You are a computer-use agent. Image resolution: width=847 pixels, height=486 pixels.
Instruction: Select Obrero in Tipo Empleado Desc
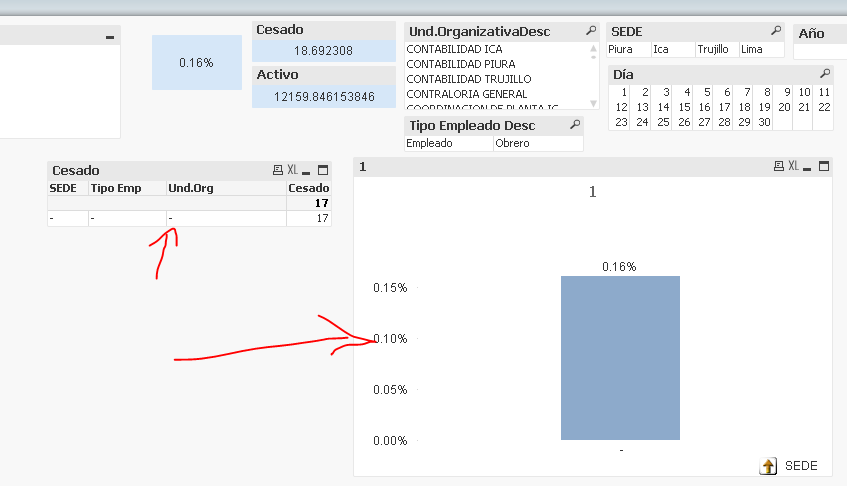coord(538,143)
